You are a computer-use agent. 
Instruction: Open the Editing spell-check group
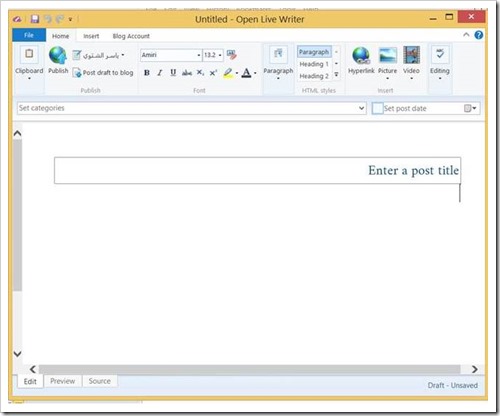[x=440, y=63]
